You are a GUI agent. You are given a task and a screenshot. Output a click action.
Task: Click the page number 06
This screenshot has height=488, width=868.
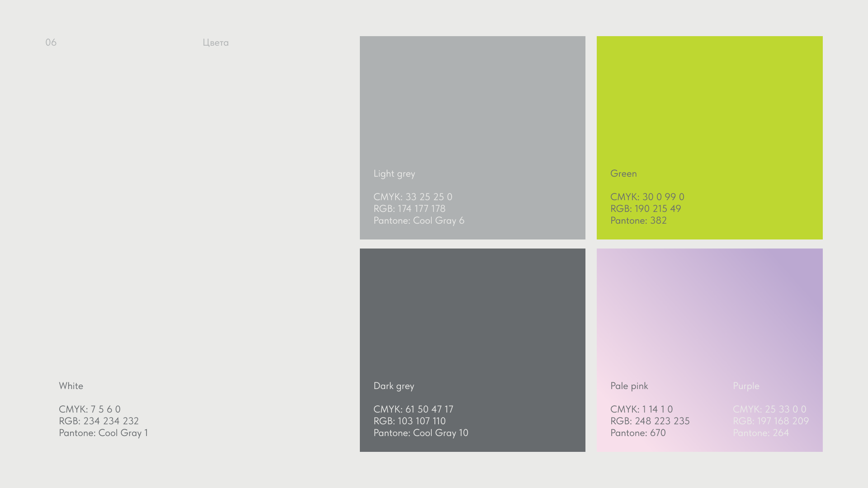tap(51, 42)
